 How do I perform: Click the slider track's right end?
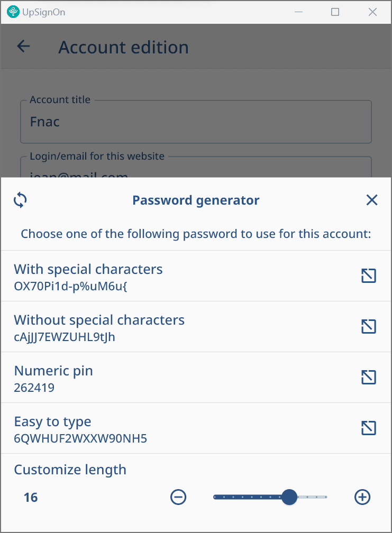point(325,497)
